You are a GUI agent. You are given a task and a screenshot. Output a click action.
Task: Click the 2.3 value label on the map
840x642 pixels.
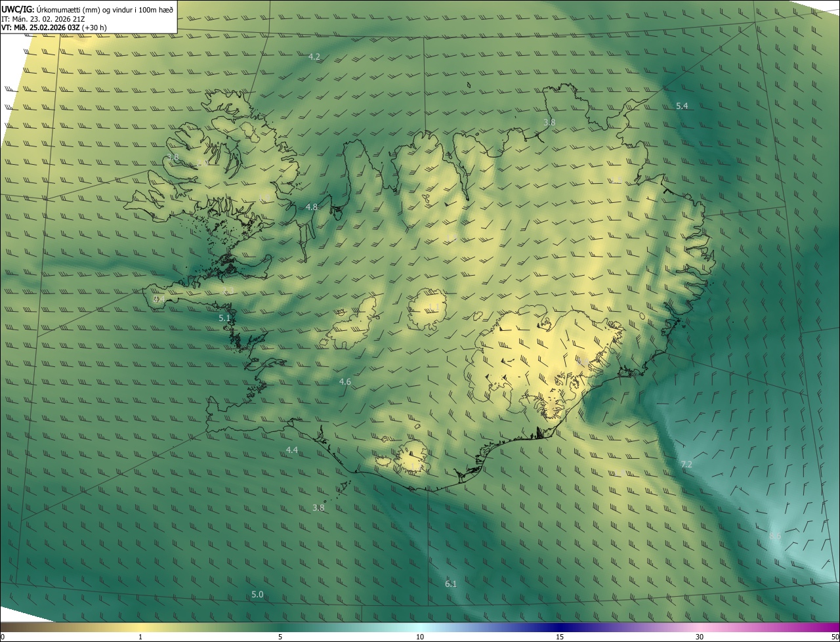228,291
